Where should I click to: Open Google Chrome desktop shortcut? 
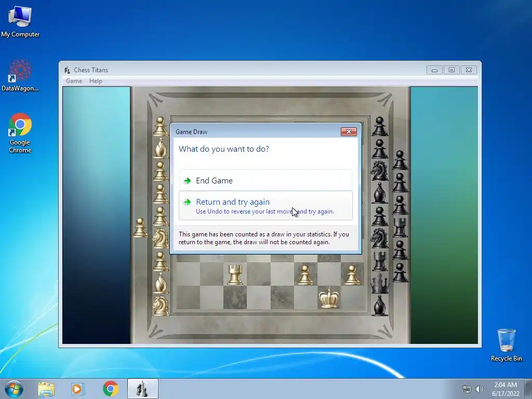click(x=20, y=133)
